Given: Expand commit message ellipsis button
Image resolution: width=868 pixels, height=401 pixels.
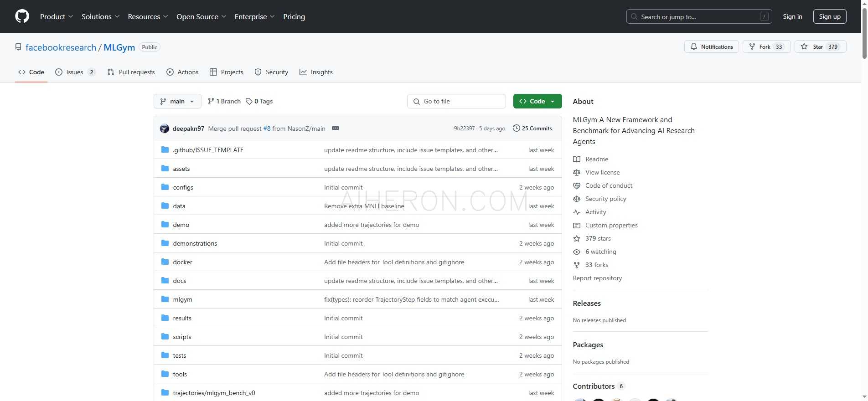Looking at the screenshot, I should 336,128.
